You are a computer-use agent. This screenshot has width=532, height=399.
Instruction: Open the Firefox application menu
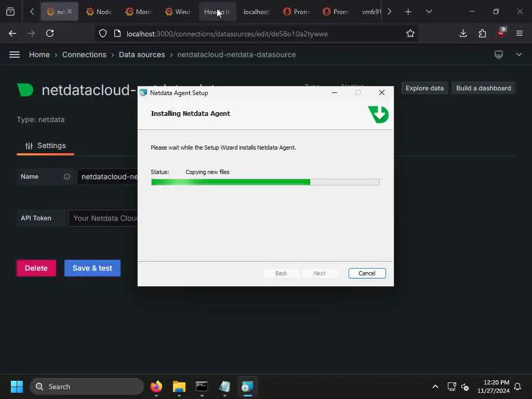pos(520,33)
